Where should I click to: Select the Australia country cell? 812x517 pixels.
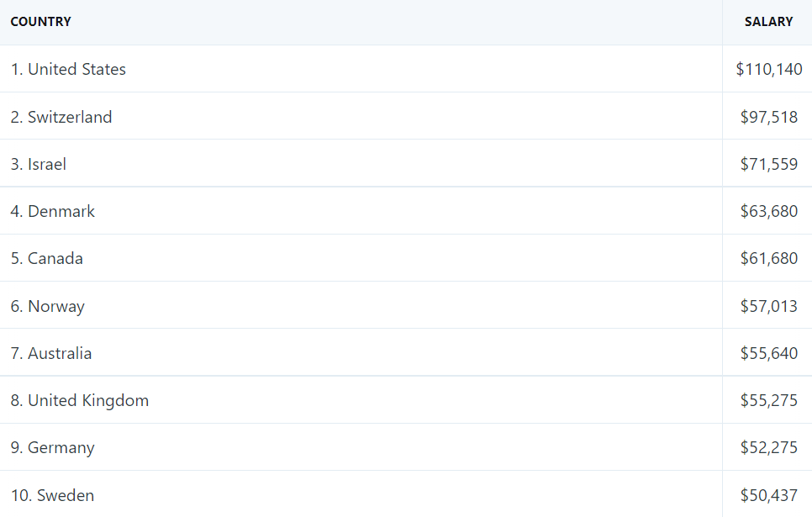51,353
